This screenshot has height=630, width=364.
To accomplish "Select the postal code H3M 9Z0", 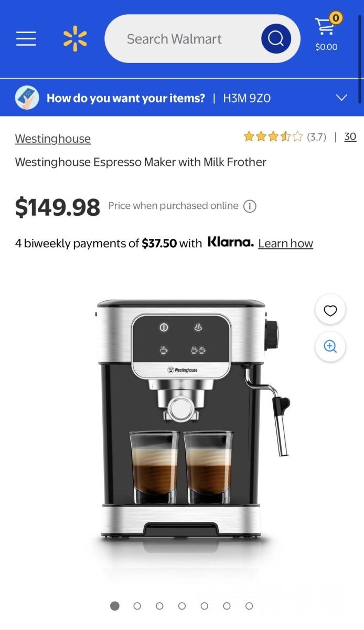I will click(x=247, y=98).
